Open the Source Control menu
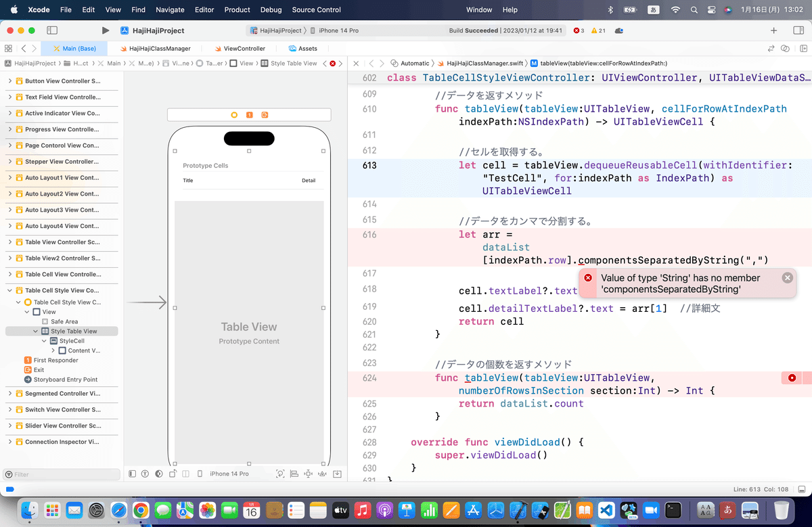The height and width of the screenshot is (527, 812). tap(317, 9)
